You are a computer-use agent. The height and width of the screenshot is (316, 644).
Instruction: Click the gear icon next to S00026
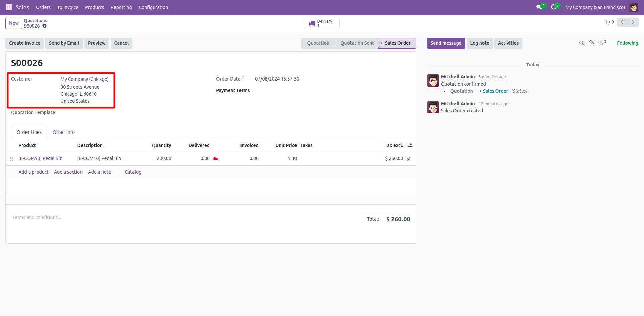click(44, 26)
